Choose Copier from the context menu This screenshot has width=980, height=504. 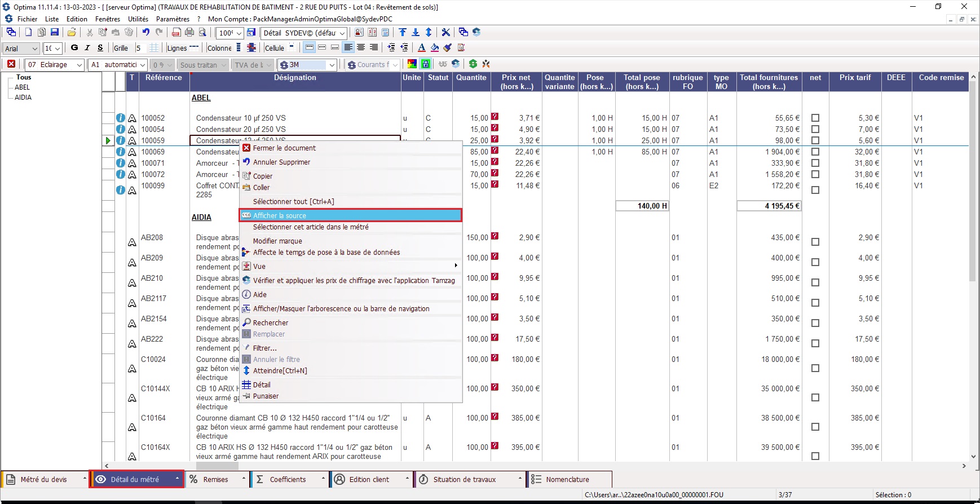(x=351, y=176)
